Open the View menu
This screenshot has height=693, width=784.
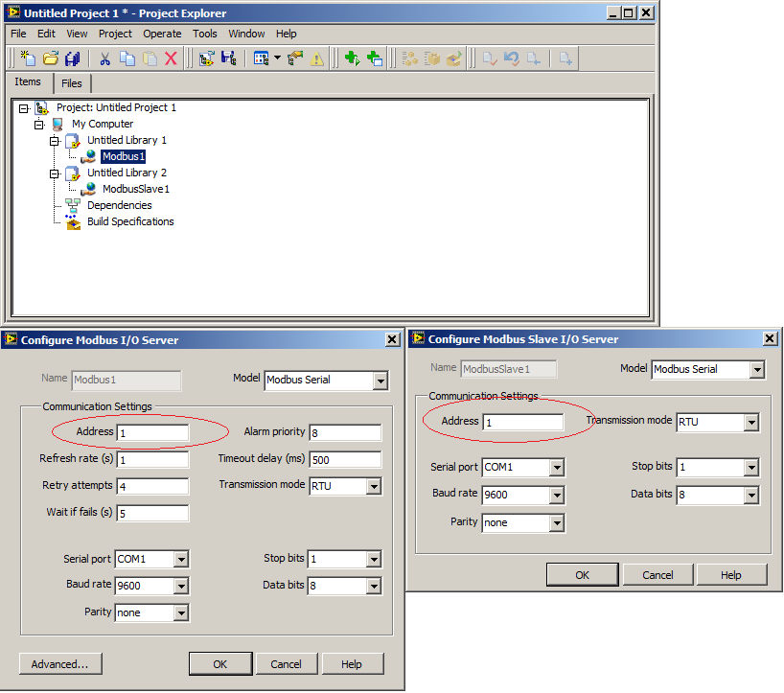(x=77, y=34)
